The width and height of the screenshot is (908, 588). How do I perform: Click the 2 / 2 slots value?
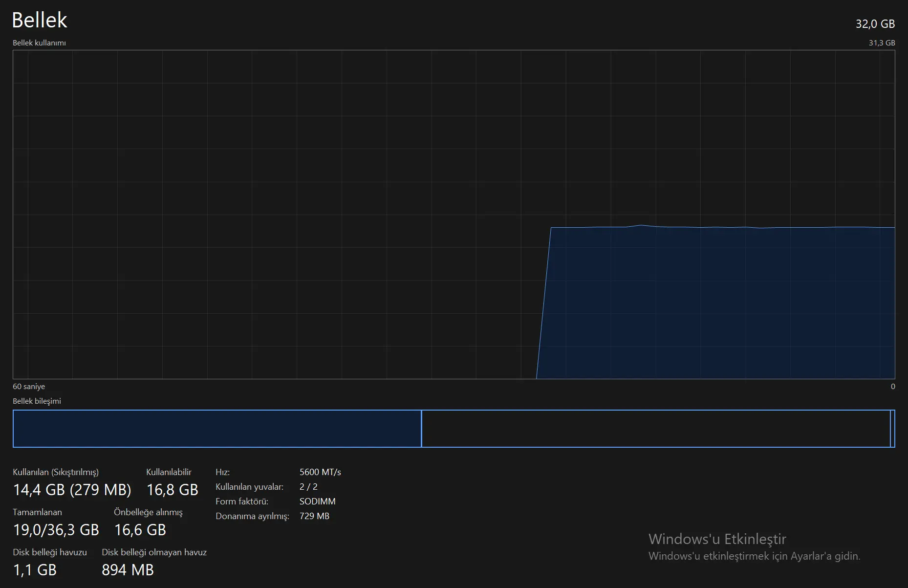pos(308,487)
